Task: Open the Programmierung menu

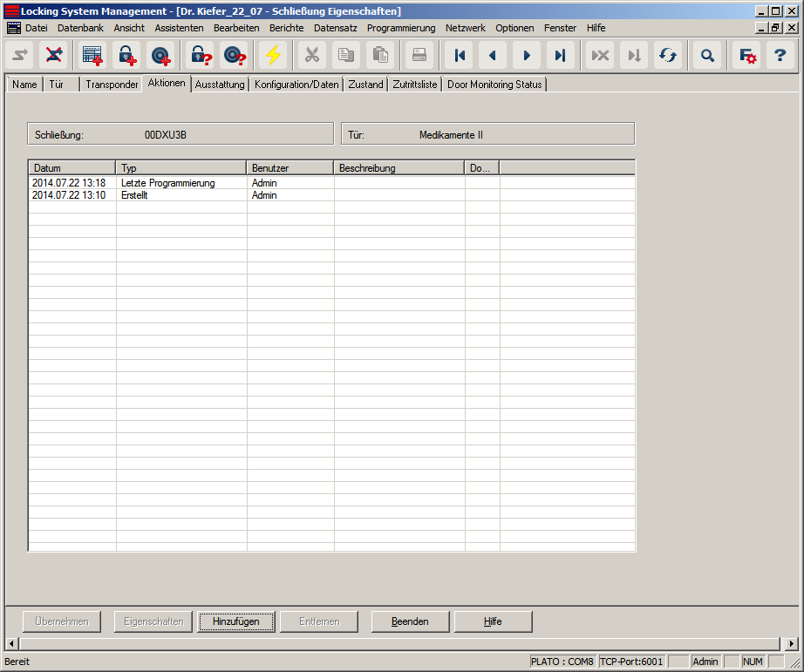Action: (x=400, y=28)
